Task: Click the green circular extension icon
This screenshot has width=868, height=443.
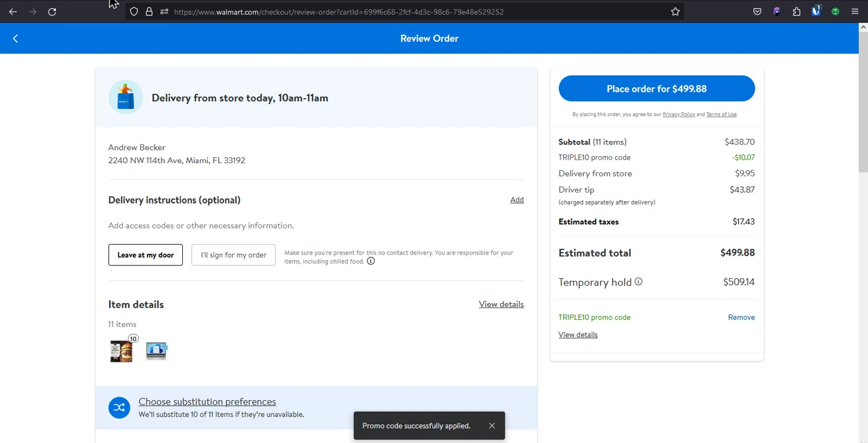Action: (x=836, y=12)
